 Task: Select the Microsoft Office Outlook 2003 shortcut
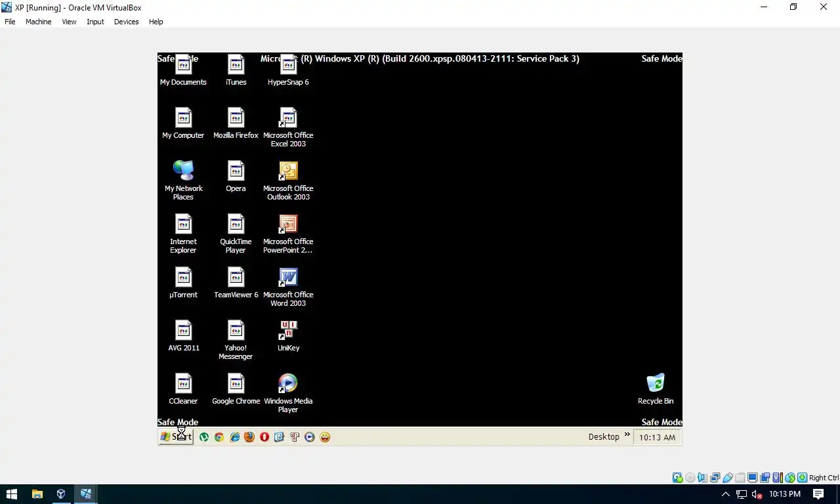click(x=288, y=180)
